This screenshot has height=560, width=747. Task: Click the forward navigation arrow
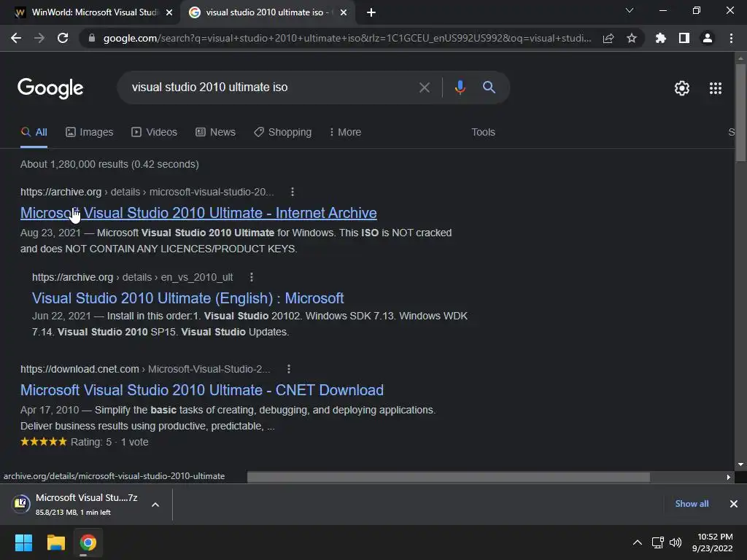click(x=39, y=38)
